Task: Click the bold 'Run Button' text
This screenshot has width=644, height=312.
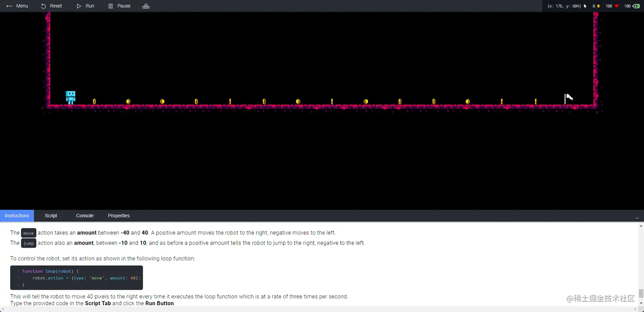Action: 160,303
